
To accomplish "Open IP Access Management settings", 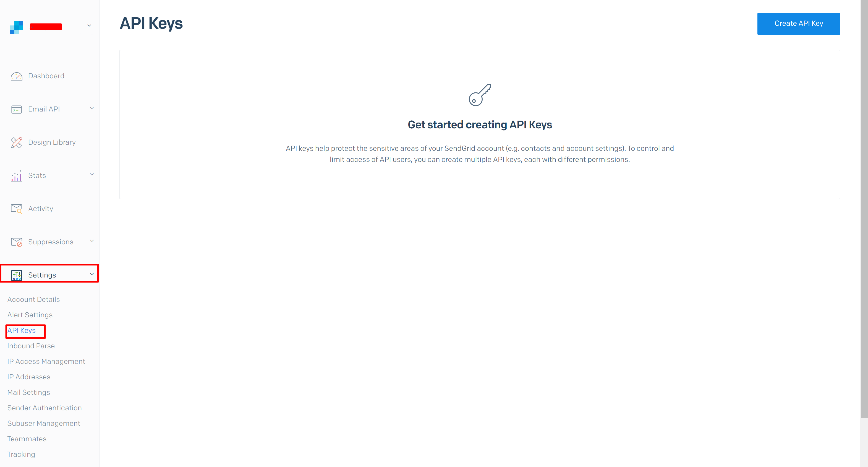I will point(46,361).
